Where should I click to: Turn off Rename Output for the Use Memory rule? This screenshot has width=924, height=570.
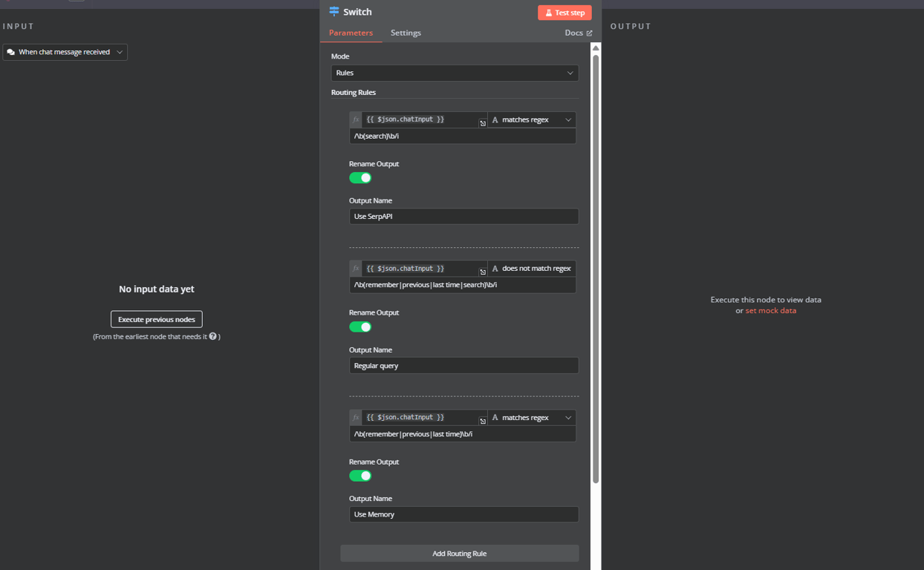pyautogui.click(x=360, y=476)
